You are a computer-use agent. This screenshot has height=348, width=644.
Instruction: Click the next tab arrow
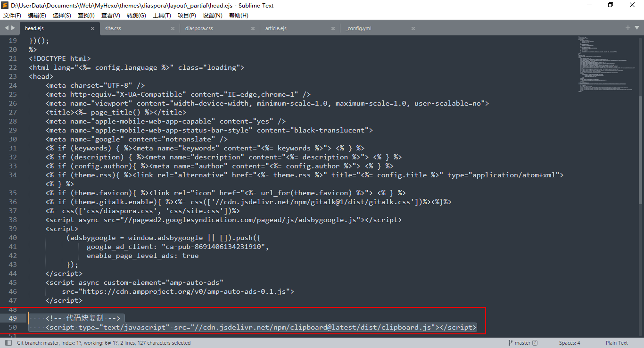13,28
